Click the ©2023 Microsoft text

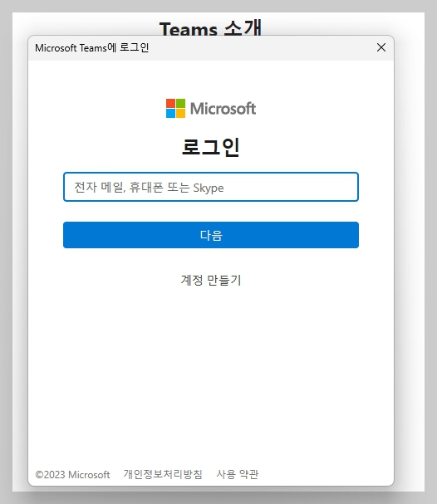(x=72, y=475)
